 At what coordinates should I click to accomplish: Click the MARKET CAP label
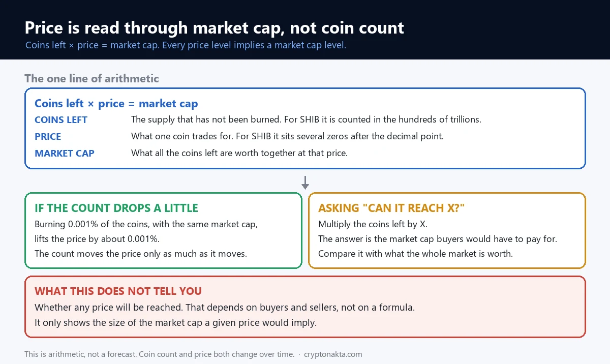(65, 153)
